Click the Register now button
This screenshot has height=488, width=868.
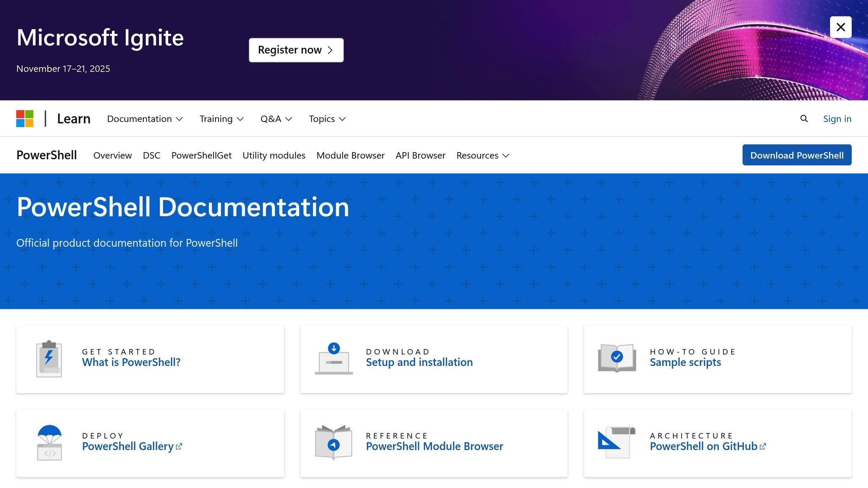point(296,50)
